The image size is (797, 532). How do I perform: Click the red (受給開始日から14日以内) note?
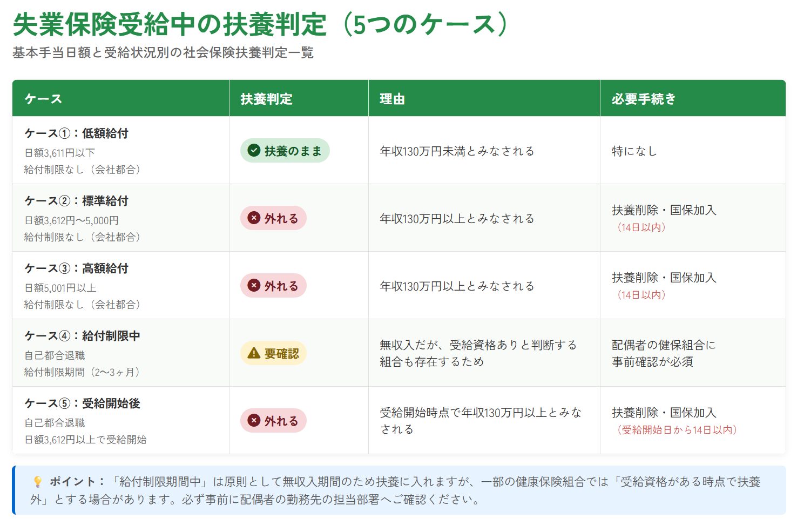click(677, 430)
